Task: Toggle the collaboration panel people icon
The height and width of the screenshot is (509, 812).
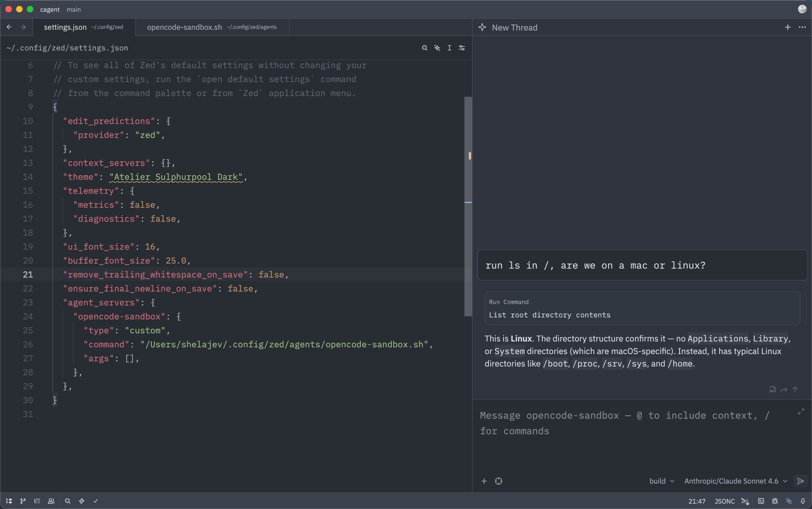Action: [51, 501]
